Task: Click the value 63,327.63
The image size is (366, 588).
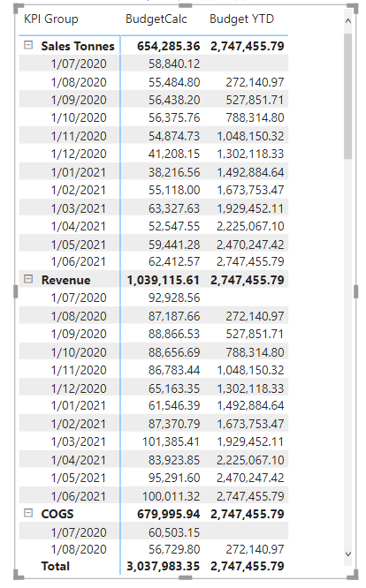Action: (x=174, y=208)
